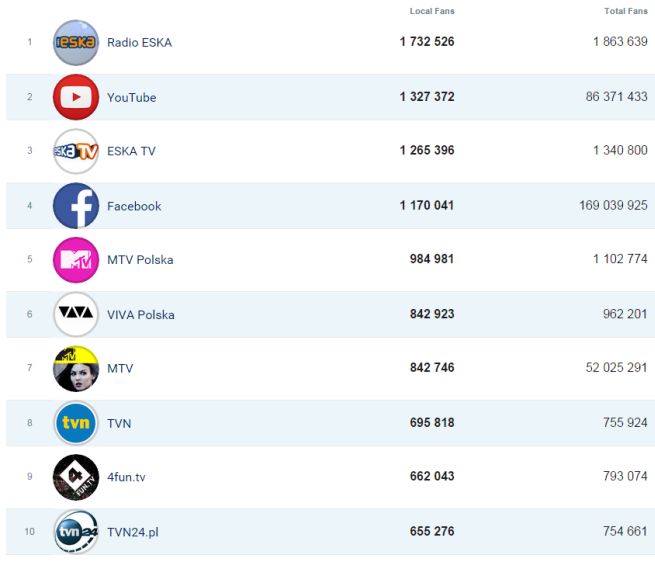The width and height of the screenshot is (655, 562).
Task: Click the Facebook name link
Action: pyautogui.click(x=134, y=206)
